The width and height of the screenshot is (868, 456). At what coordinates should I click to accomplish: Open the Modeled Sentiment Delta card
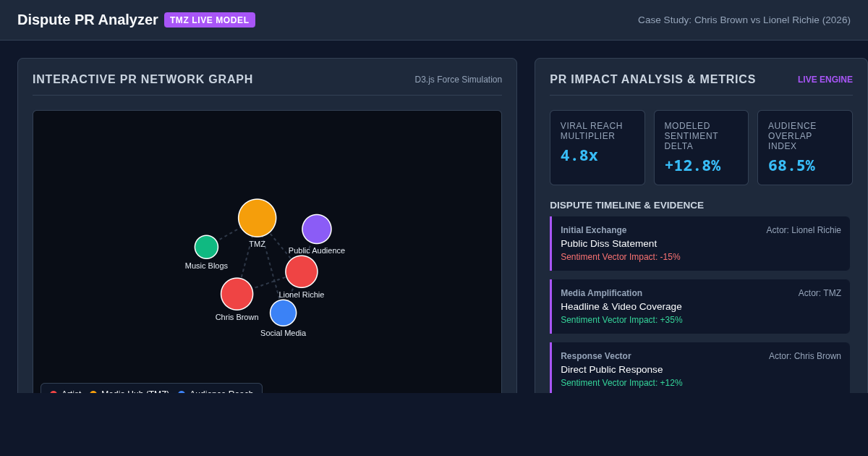pyautogui.click(x=701, y=148)
